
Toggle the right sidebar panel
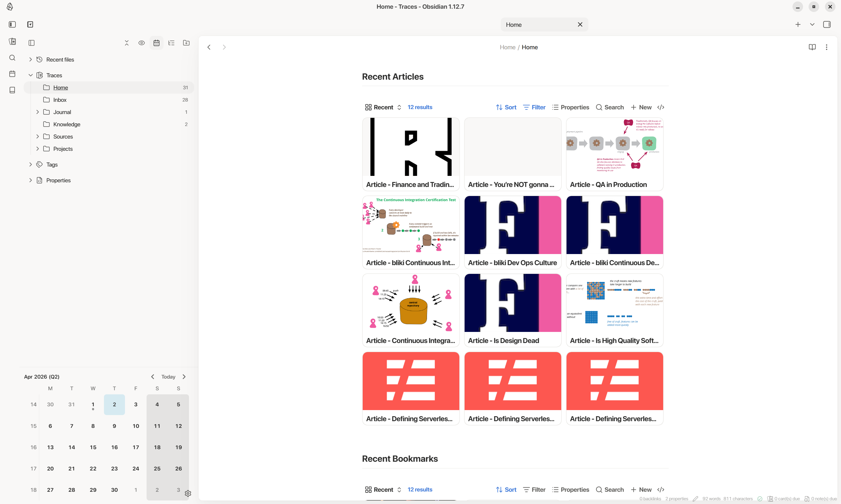(x=827, y=24)
